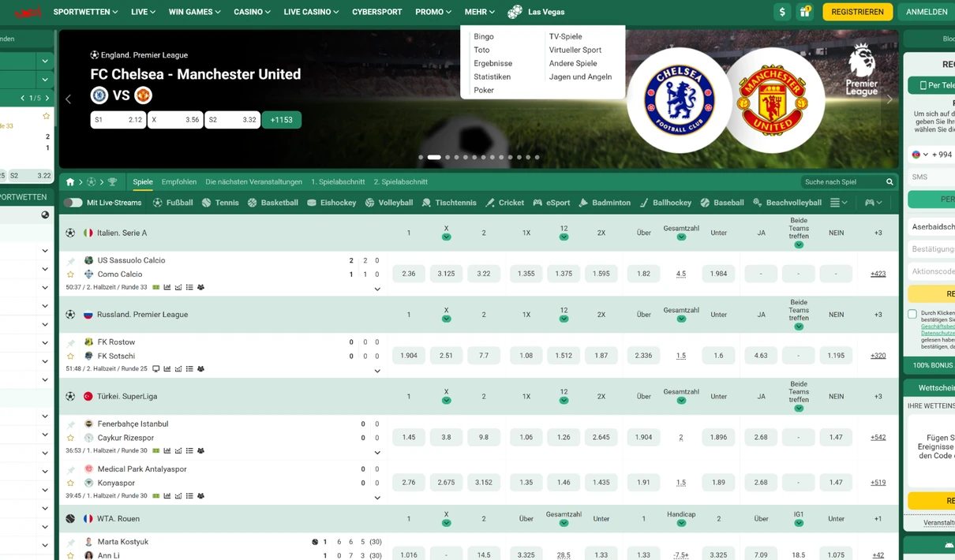Tick the terms confirmation checkbox in registration panel
Viewport: 955px width, 560px height.
[x=912, y=314]
